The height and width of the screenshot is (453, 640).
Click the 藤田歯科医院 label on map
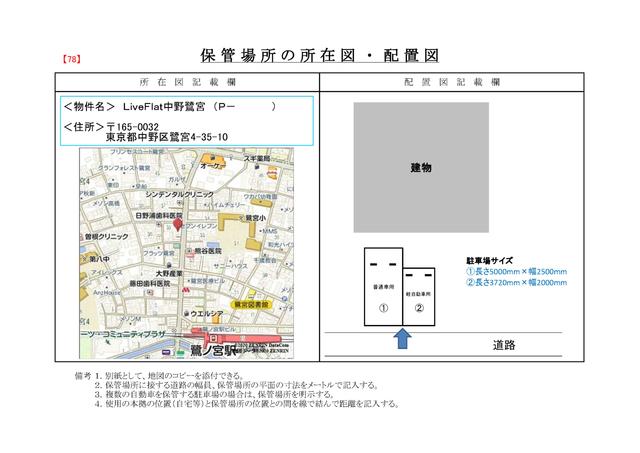pyautogui.click(x=150, y=283)
